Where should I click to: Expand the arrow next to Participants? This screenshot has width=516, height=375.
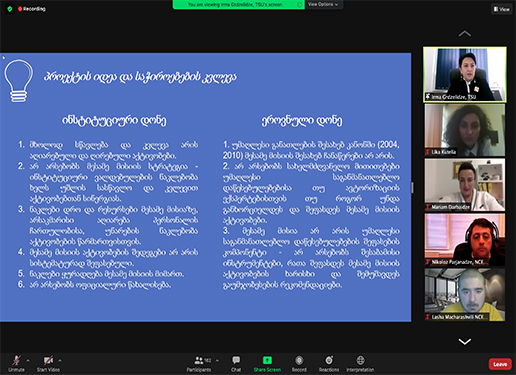(217, 360)
